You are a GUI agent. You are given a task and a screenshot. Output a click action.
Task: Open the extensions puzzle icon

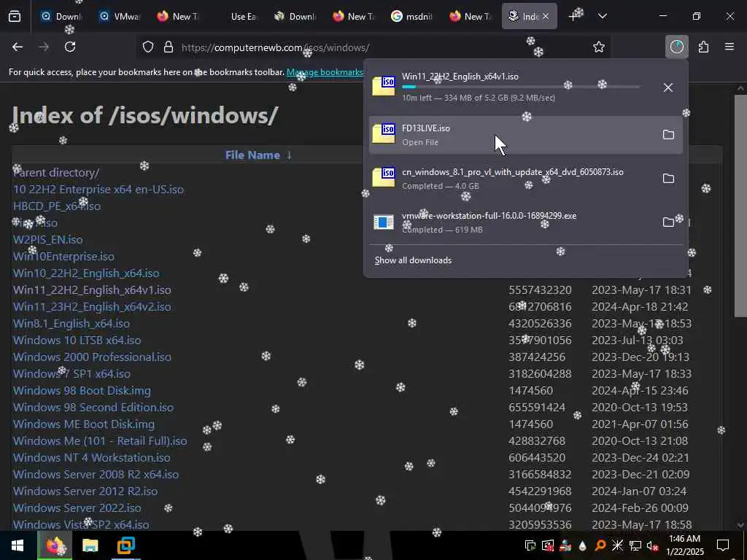703,47
